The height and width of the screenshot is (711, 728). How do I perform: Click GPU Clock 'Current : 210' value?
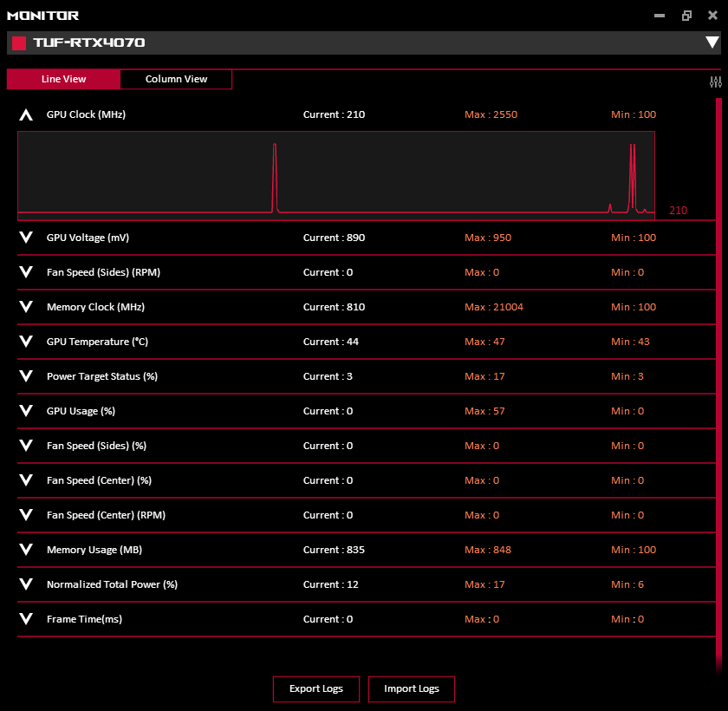[334, 114]
